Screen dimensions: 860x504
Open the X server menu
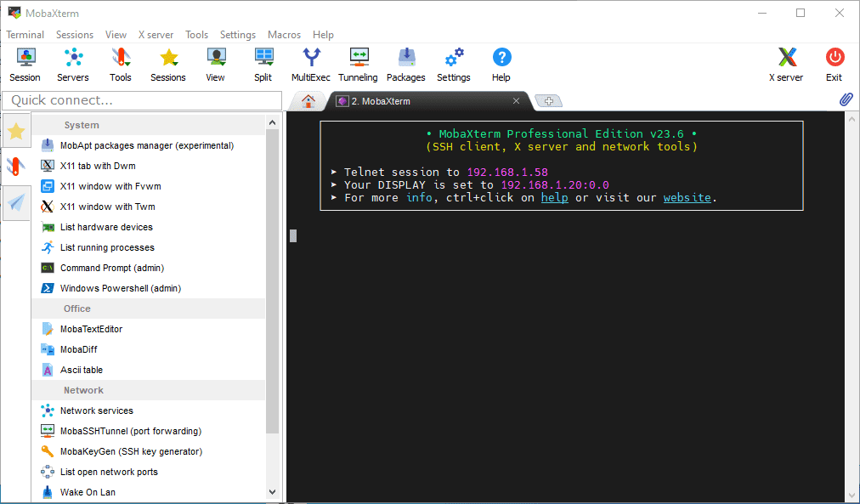(156, 35)
